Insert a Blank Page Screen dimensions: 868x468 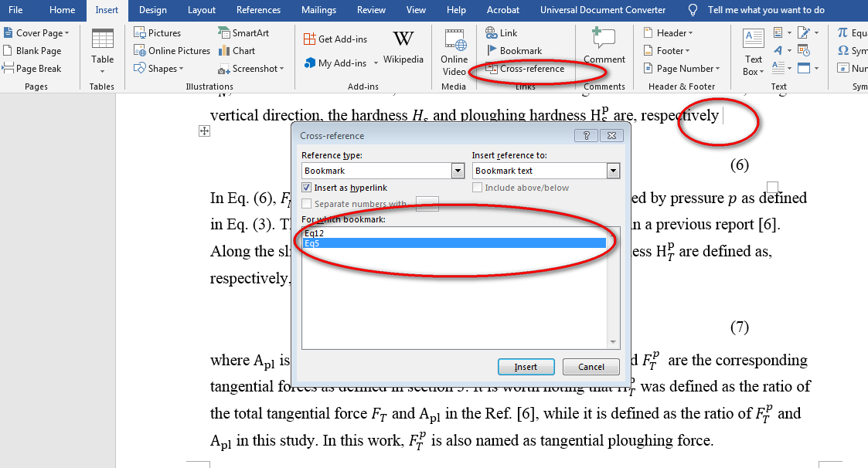click(32, 51)
